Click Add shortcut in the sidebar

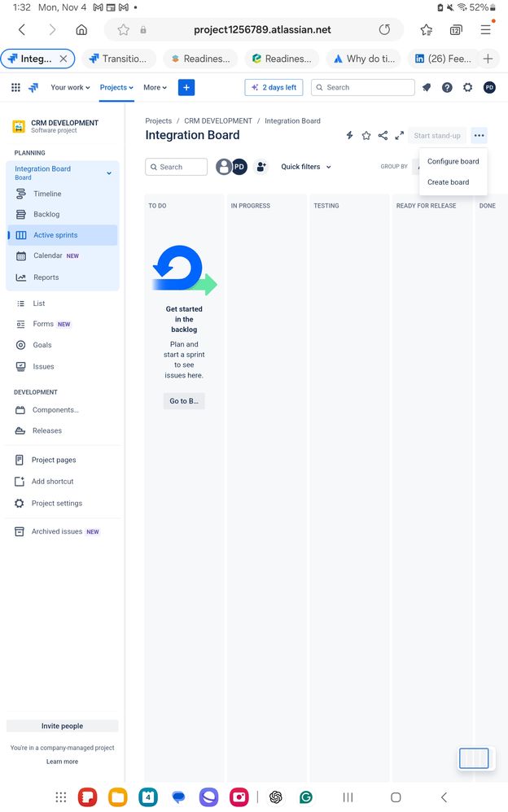click(x=62, y=482)
